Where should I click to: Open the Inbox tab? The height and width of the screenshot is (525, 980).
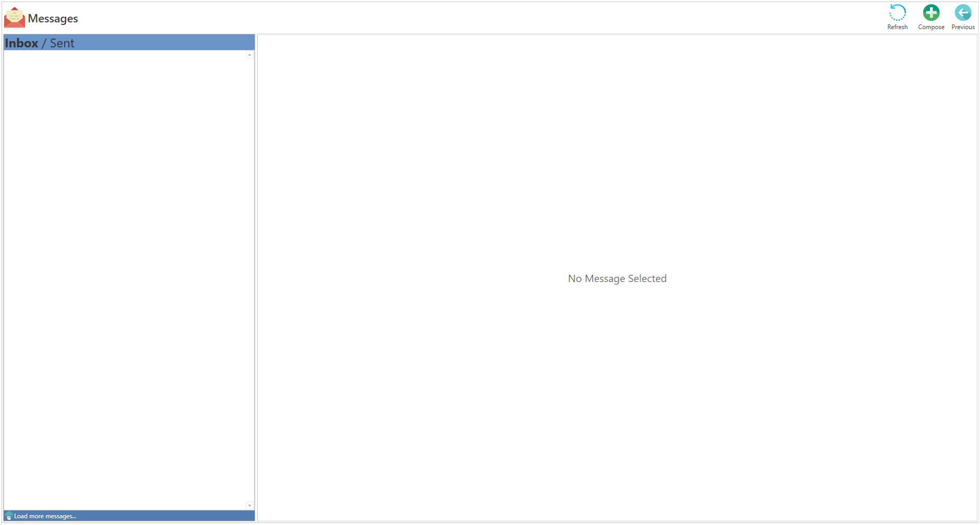21,43
